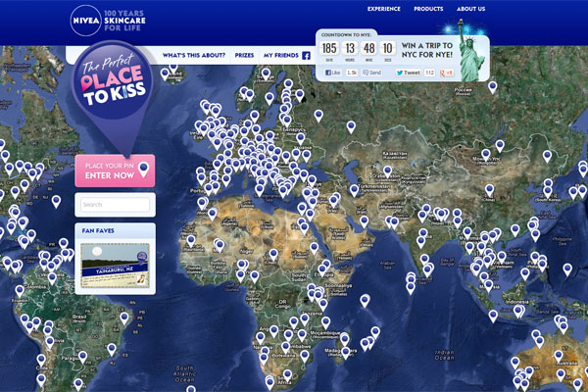Open the Products menu
Viewport: 588px width, 392px height.
pos(428,9)
